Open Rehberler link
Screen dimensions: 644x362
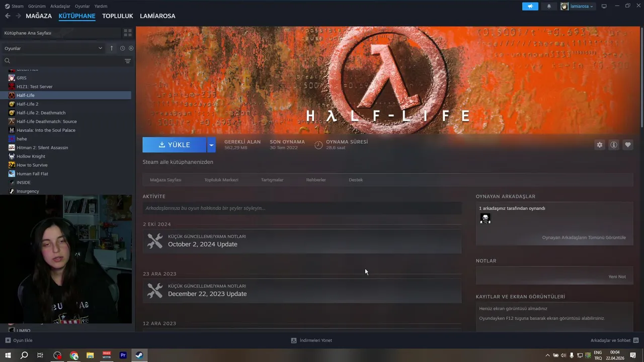pyautogui.click(x=316, y=180)
